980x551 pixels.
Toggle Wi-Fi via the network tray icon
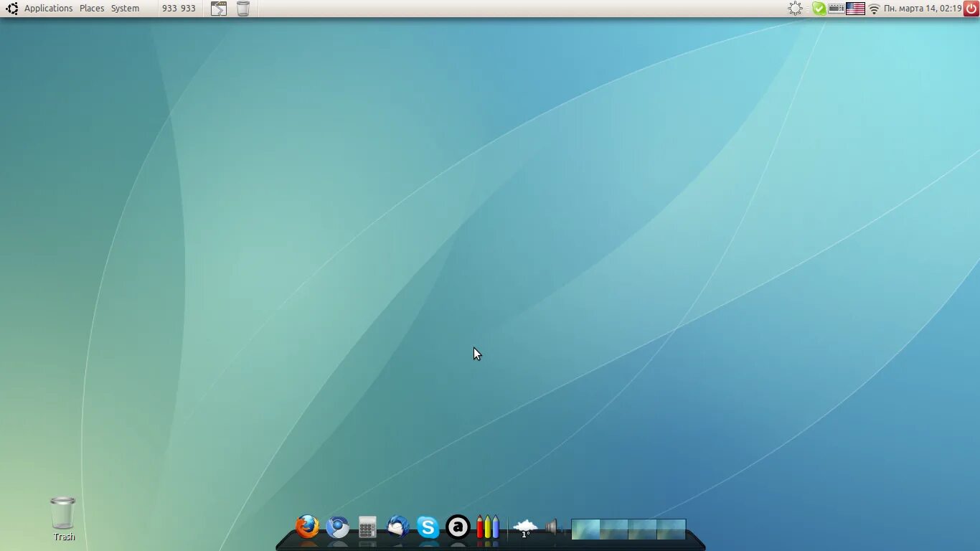click(873, 8)
